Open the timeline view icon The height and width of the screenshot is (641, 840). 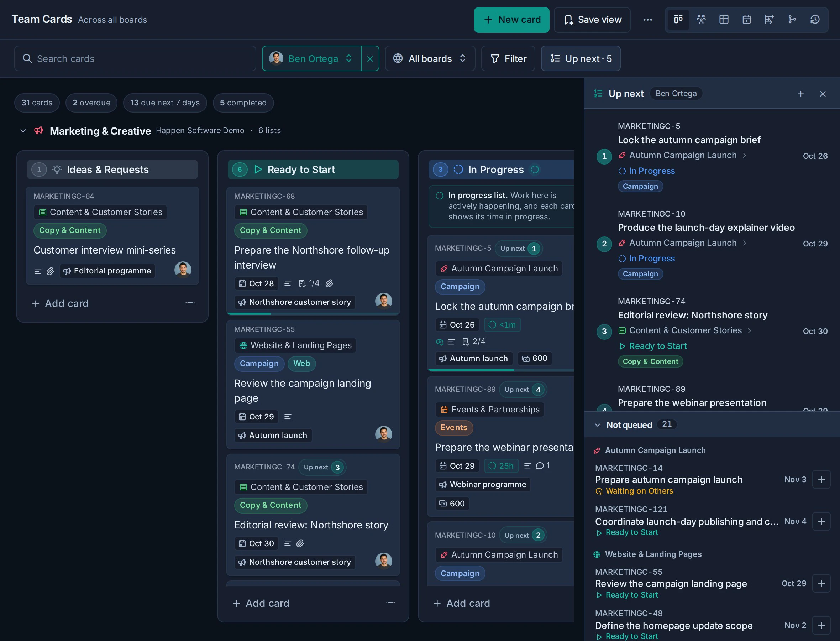click(x=769, y=20)
